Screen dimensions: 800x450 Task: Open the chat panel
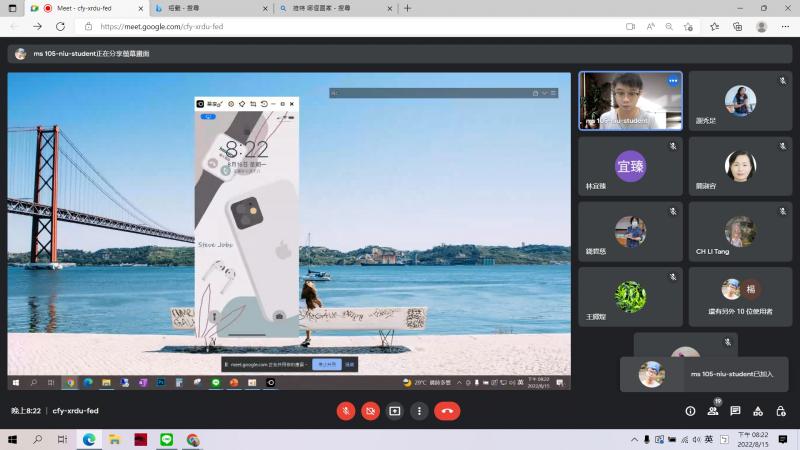pos(735,411)
